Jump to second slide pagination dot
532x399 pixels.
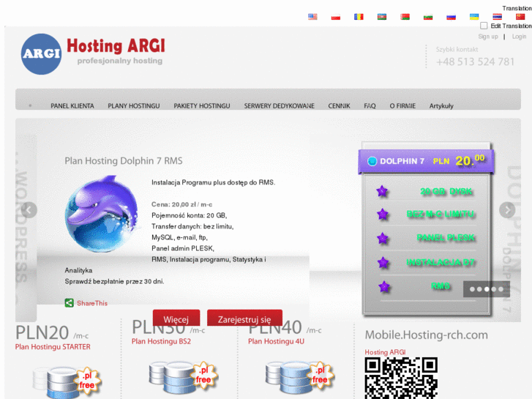[479, 289]
